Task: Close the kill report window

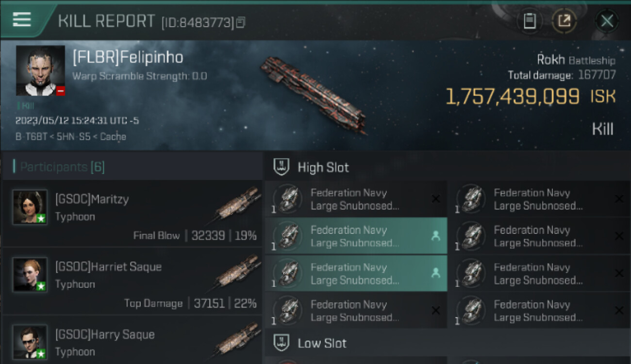Action: pos(607,21)
